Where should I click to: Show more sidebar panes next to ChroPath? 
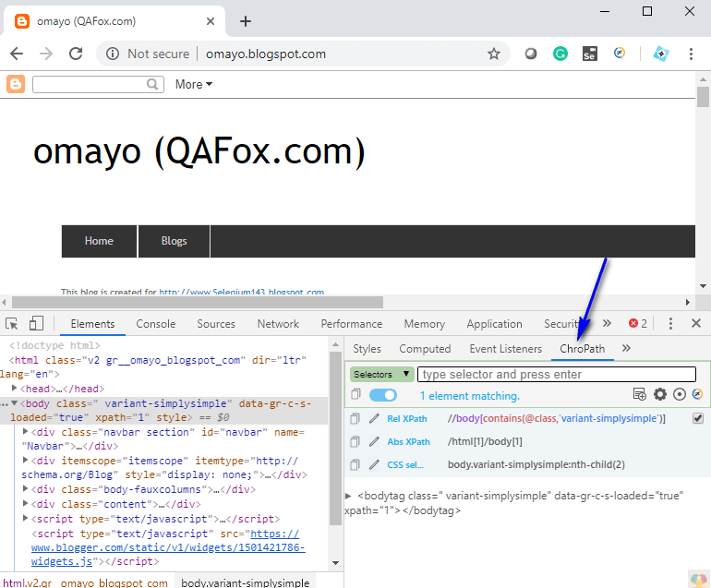pyautogui.click(x=626, y=348)
